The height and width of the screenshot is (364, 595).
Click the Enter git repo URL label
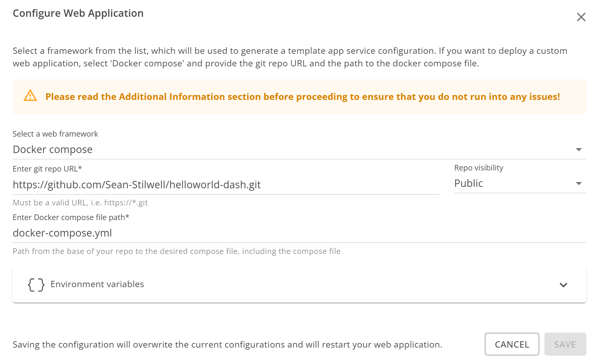47,169
